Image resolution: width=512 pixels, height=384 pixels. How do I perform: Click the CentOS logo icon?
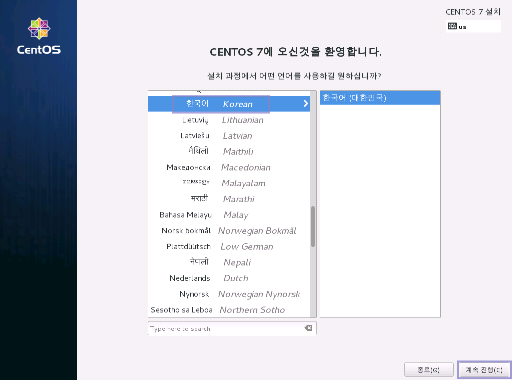pyautogui.click(x=39, y=29)
